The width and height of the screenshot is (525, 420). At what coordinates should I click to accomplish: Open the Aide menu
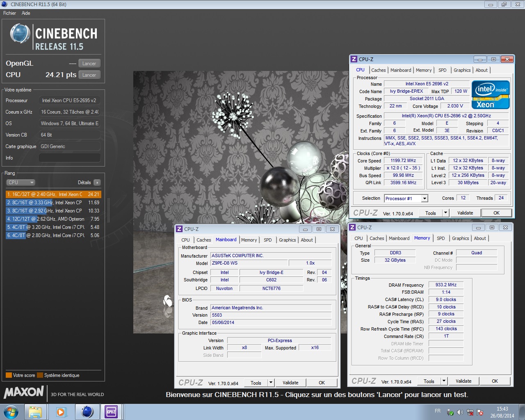tap(26, 13)
